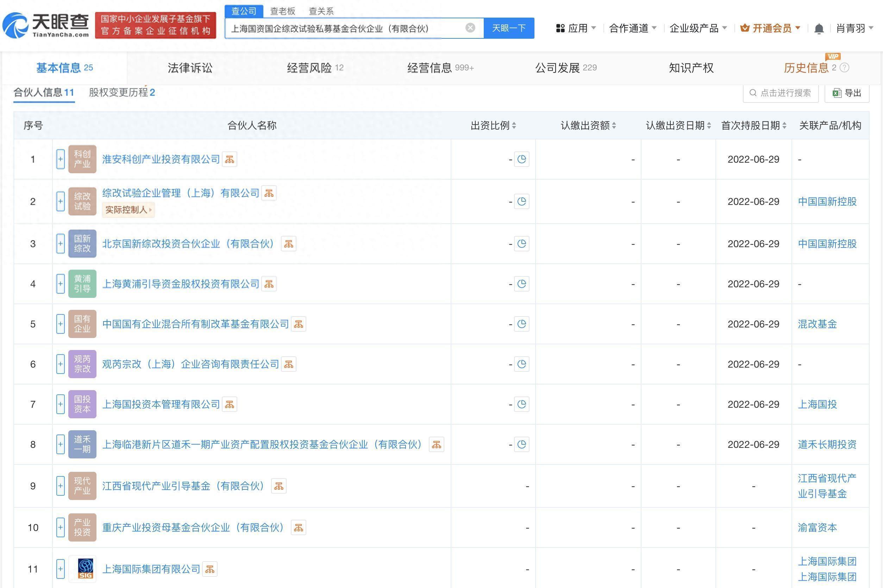This screenshot has width=883, height=588.
Task: Select 查老板 search mode
Action: pyautogui.click(x=283, y=11)
